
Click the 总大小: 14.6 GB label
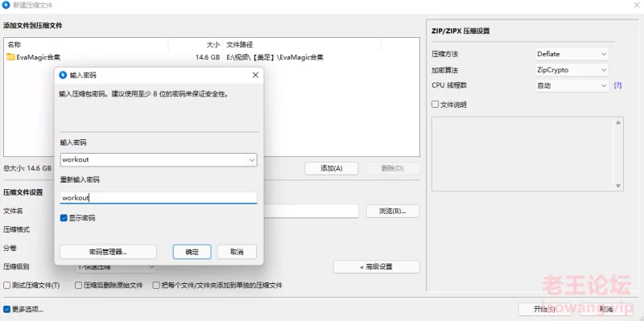coord(27,168)
